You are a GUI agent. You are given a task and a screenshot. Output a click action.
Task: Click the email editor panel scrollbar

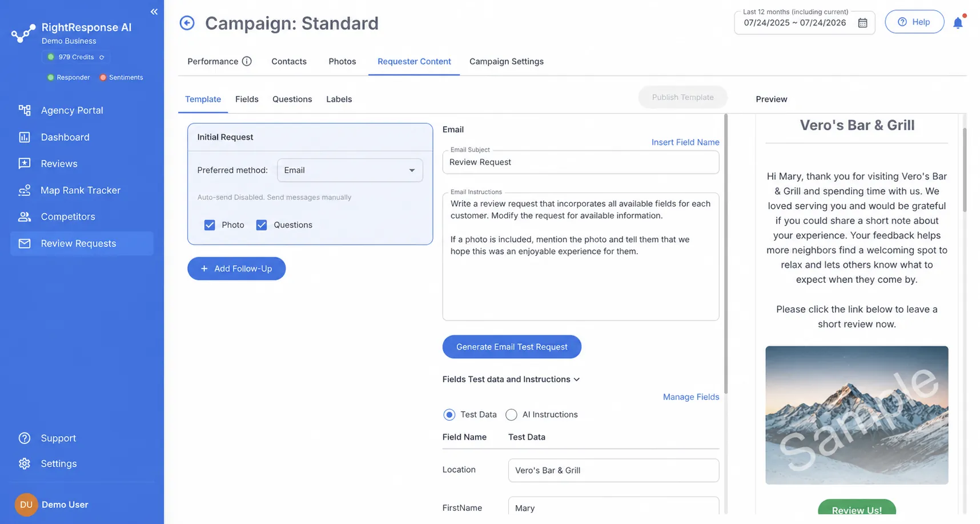(x=726, y=254)
